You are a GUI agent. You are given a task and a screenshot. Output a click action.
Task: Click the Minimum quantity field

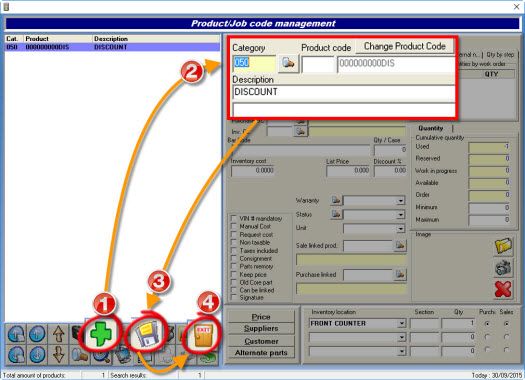point(489,208)
